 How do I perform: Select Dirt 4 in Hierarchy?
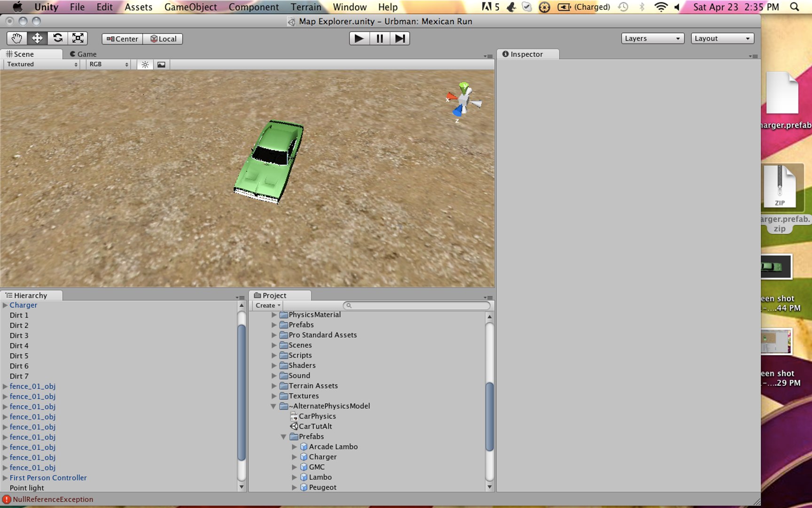point(19,346)
